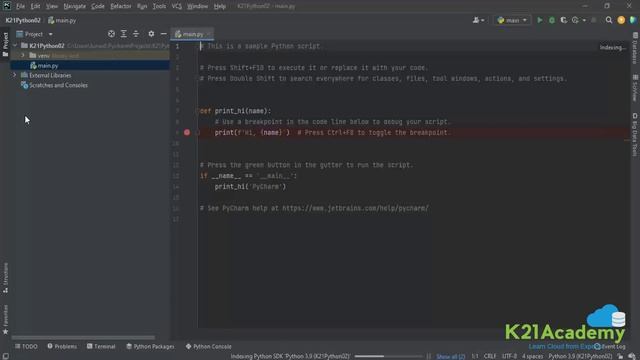
Task: Open the Edit menu
Action: 36,6
